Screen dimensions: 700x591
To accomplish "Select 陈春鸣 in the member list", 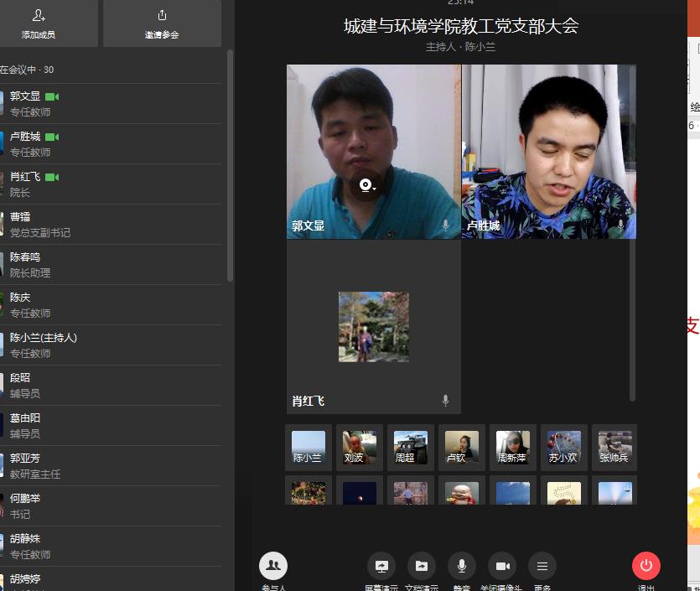I will [111, 265].
